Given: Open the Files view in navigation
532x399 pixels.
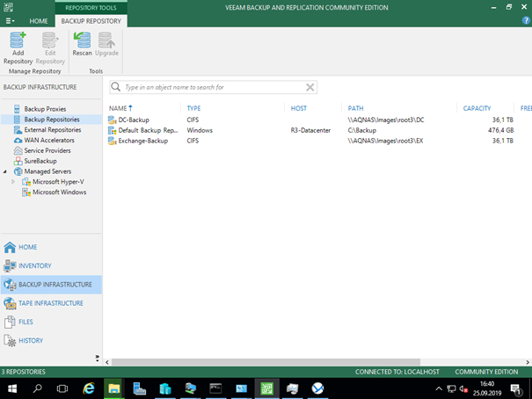Looking at the screenshot, I should point(26,323).
